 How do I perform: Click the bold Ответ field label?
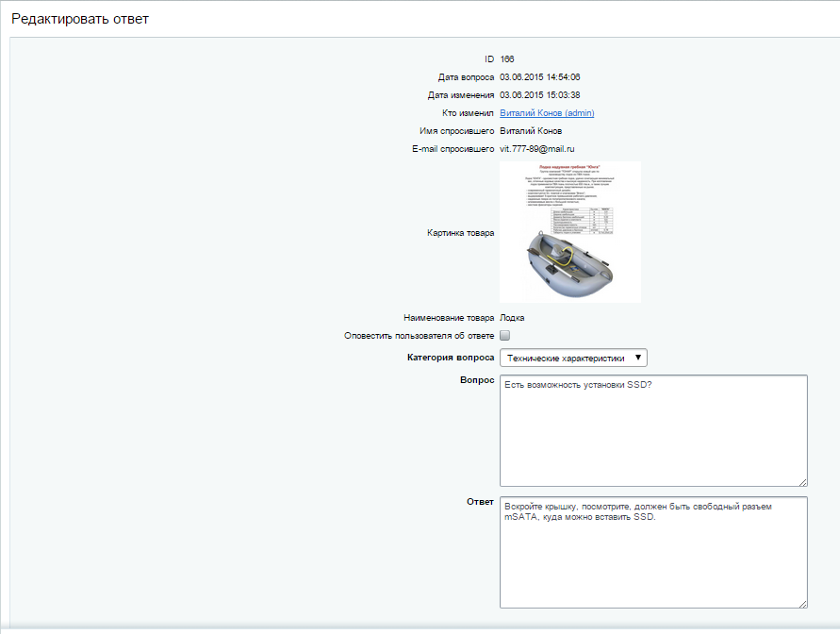pos(480,502)
